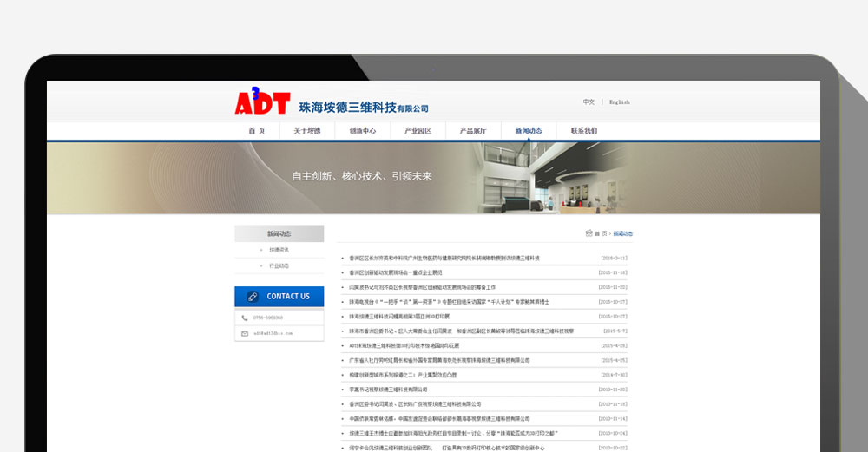
Task: Open the news article dated 2014-7-30
Action: pyautogui.click(x=403, y=375)
